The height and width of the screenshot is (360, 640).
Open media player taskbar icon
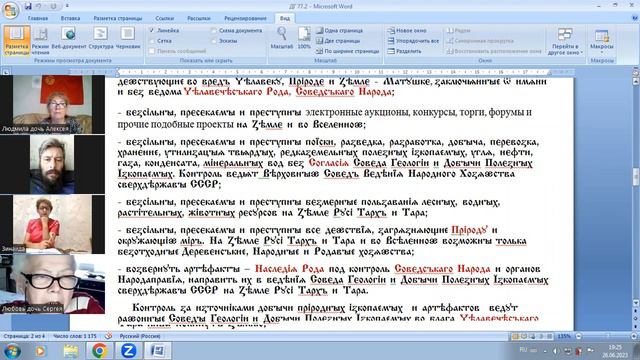coord(40,351)
